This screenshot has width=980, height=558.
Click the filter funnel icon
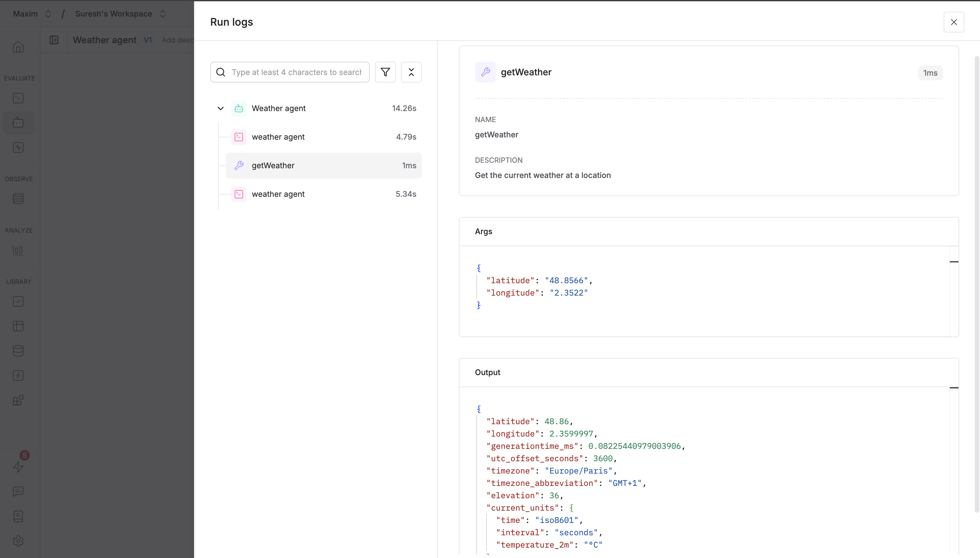click(385, 72)
